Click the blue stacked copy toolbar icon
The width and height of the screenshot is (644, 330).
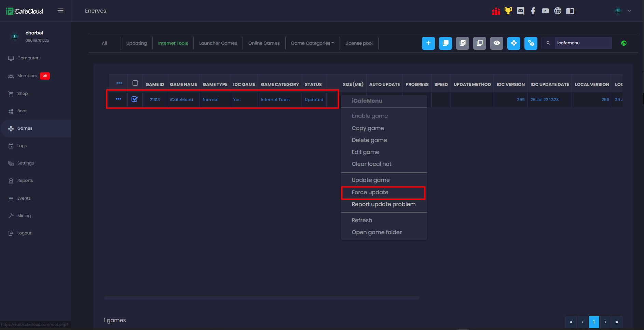[446, 43]
